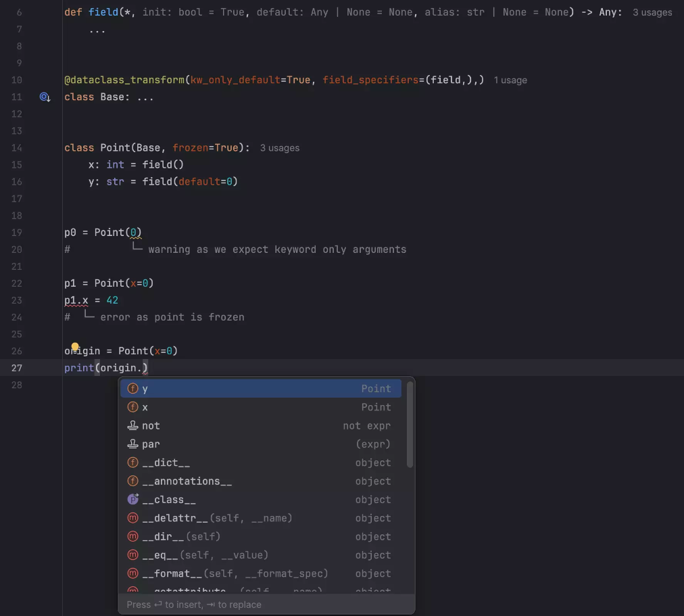The image size is (684, 616).
Task: Click 'origin = Point(x=0)' on line 26
Action: [x=121, y=351]
